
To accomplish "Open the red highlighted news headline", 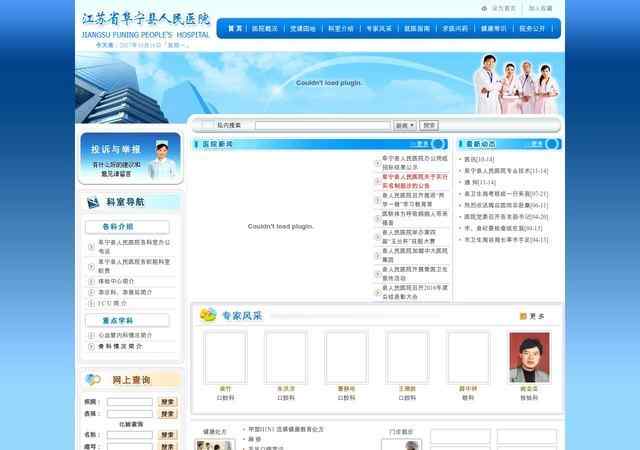I will (x=415, y=181).
